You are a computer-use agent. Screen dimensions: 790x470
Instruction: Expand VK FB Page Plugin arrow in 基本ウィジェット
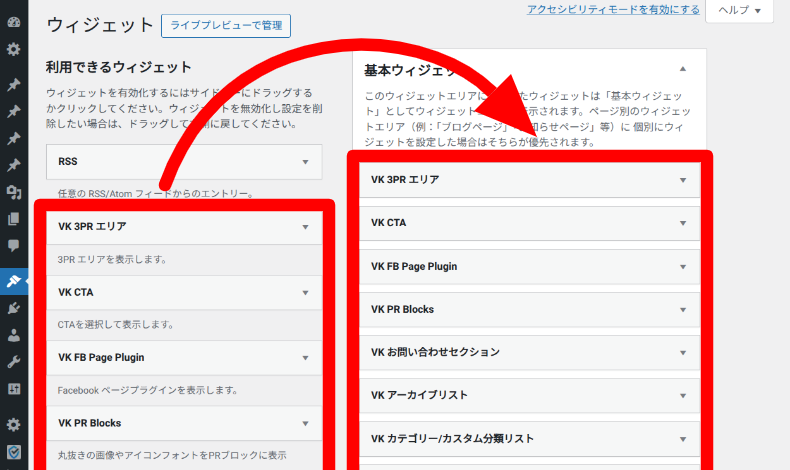click(x=683, y=266)
